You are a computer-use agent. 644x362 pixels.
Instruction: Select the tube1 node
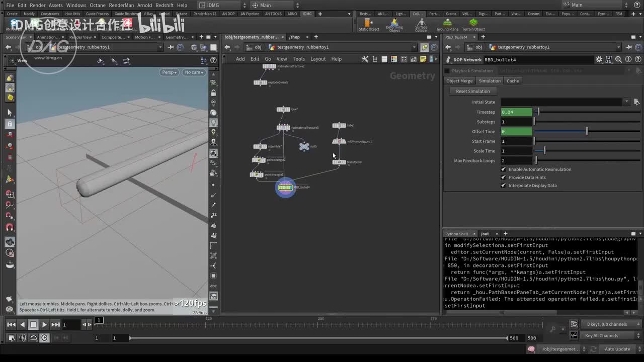pyautogui.click(x=339, y=125)
